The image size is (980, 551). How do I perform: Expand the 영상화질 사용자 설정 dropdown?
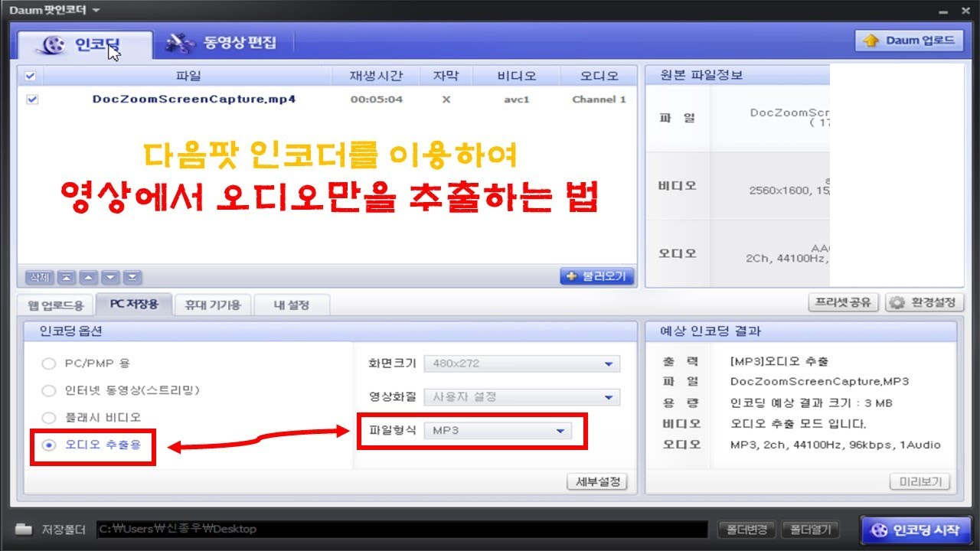[x=523, y=396]
